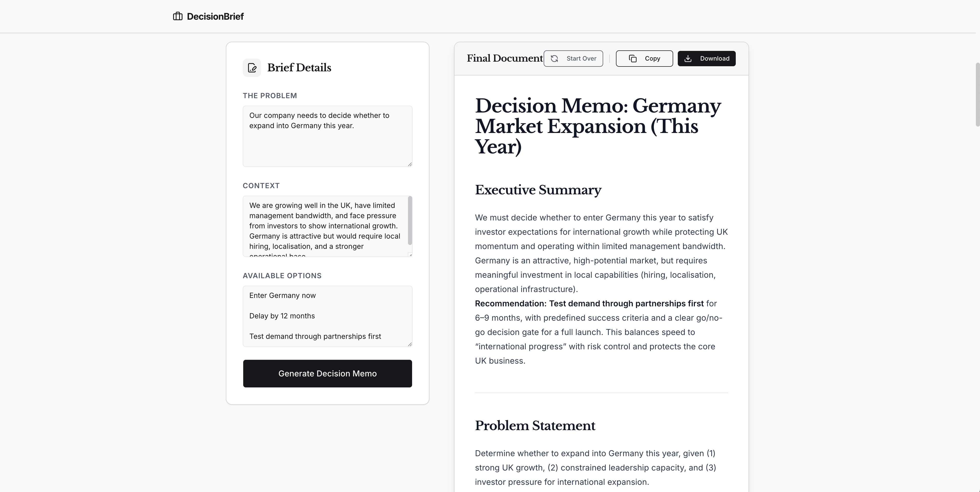Copy the final document with the Copy button

[644, 58]
